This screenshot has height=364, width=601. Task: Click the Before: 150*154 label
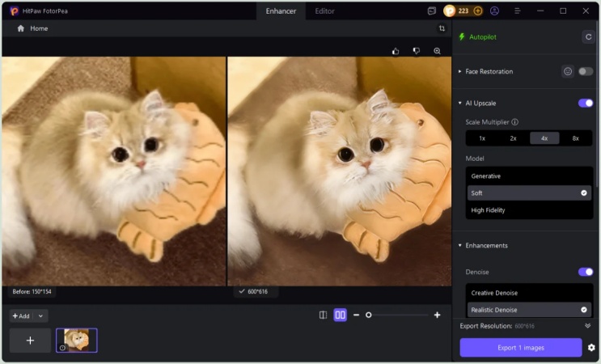[x=32, y=291]
